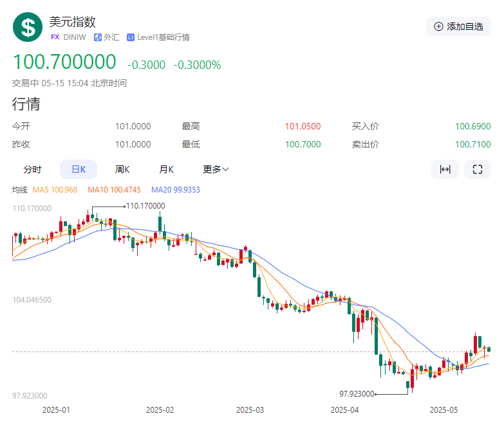This screenshot has width=504, height=423.
Task: Click the 2025-04 date axis label
Action: [x=344, y=410]
